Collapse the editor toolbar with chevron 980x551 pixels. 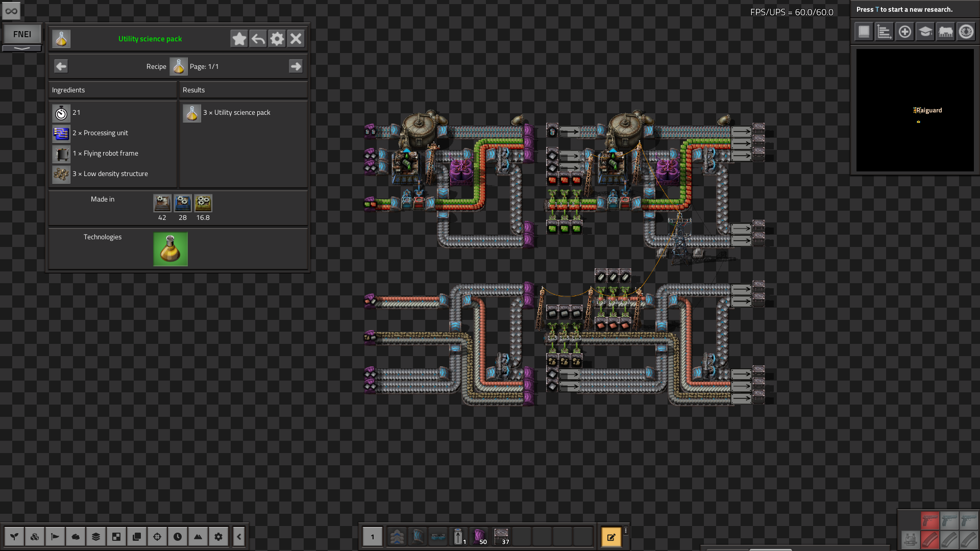click(239, 537)
